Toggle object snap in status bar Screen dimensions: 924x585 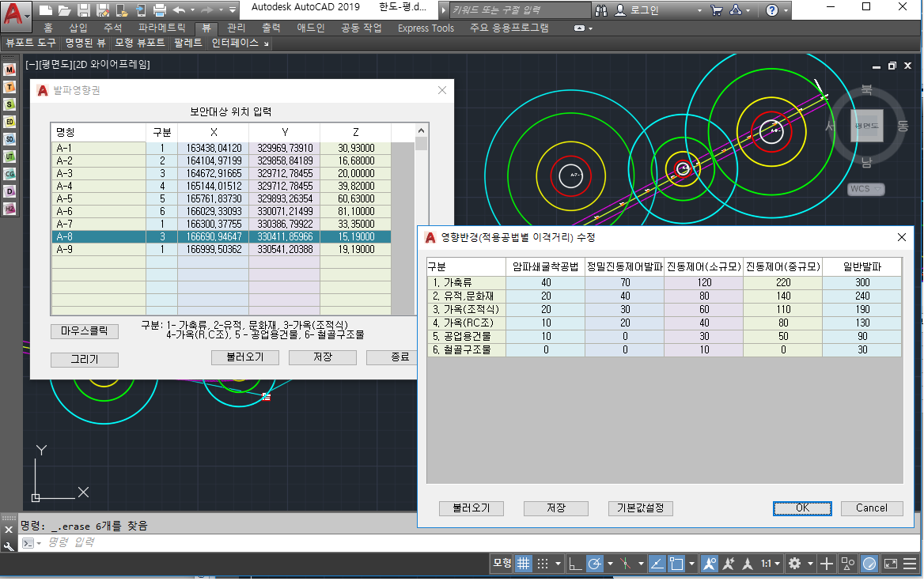[x=676, y=564]
